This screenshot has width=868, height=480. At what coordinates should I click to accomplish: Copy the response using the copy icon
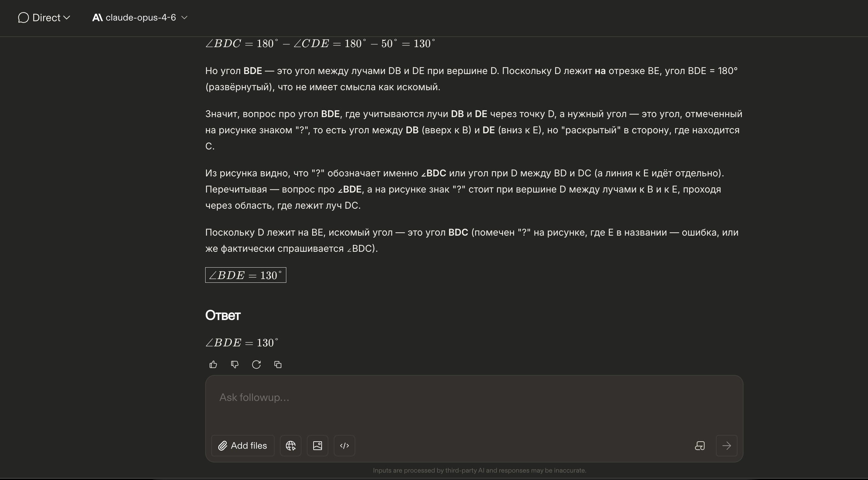click(x=278, y=365)
